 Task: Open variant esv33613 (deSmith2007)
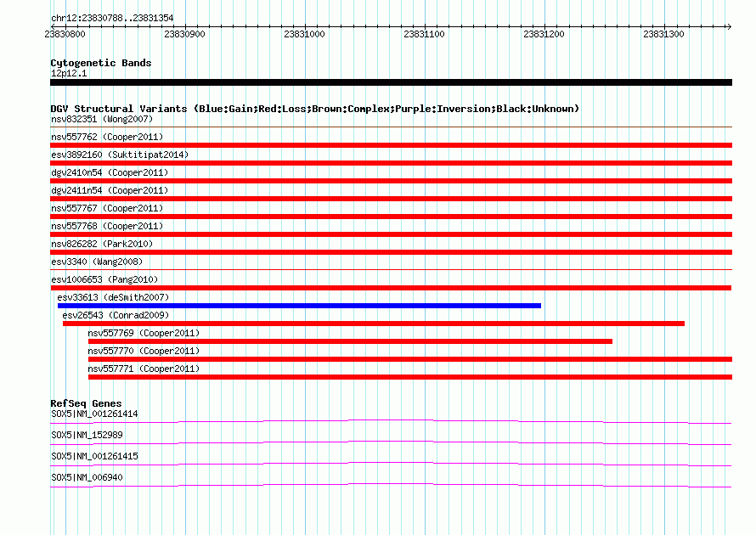[x=113, y=297]
